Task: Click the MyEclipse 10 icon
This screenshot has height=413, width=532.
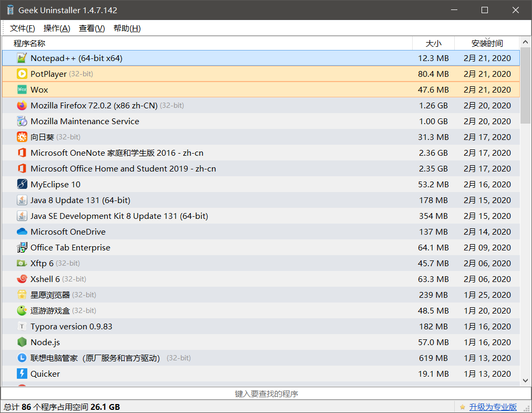Action: pos(22,185)
